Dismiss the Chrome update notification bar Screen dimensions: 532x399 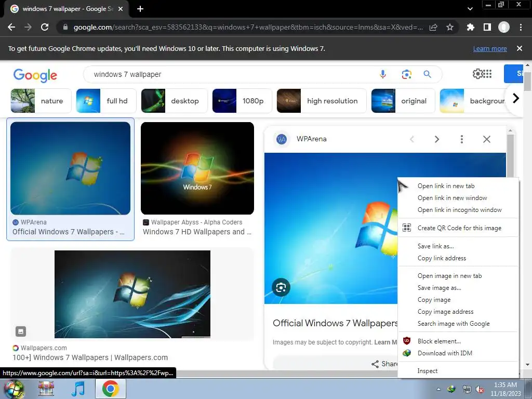(519, 48)
